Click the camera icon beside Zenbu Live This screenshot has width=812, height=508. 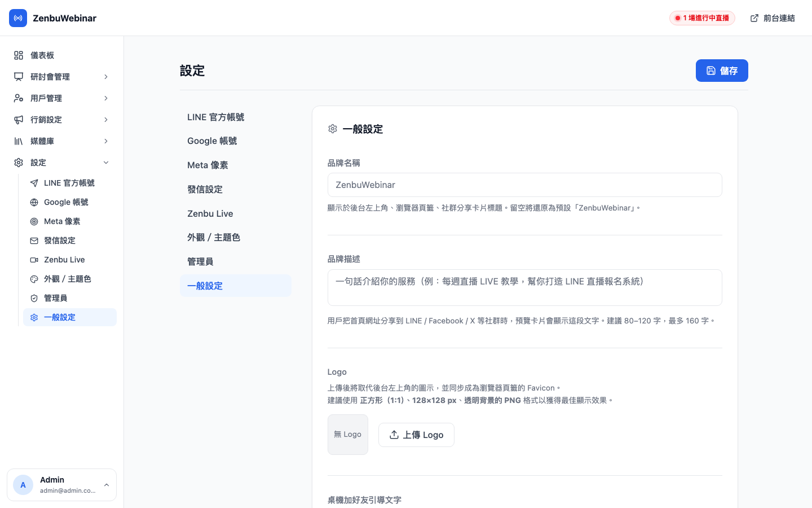(34, 260)
